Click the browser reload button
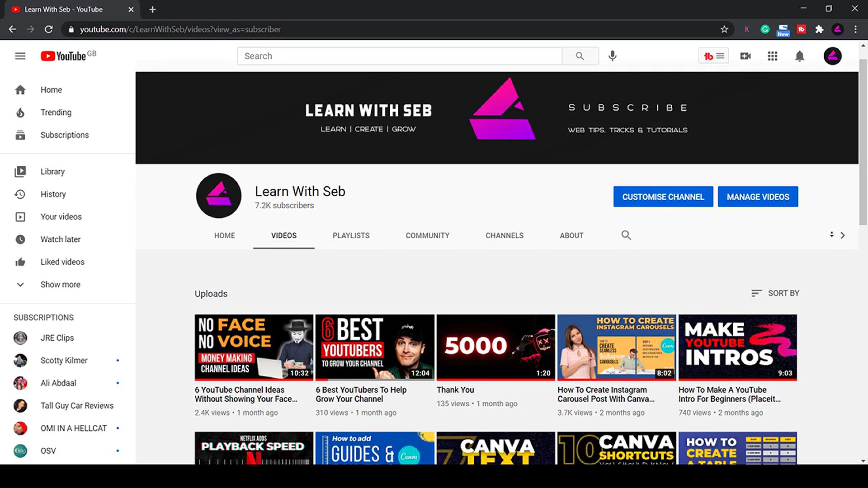 (49, 29)
